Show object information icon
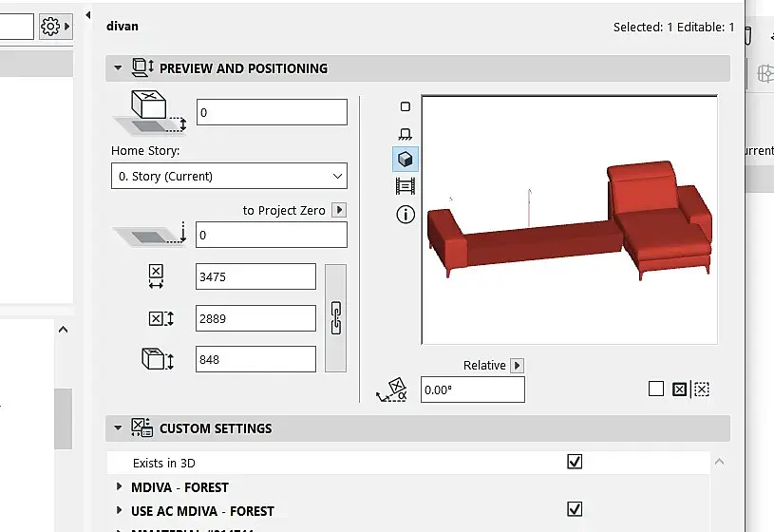This screenshot has height=532, width=774. 406,215
